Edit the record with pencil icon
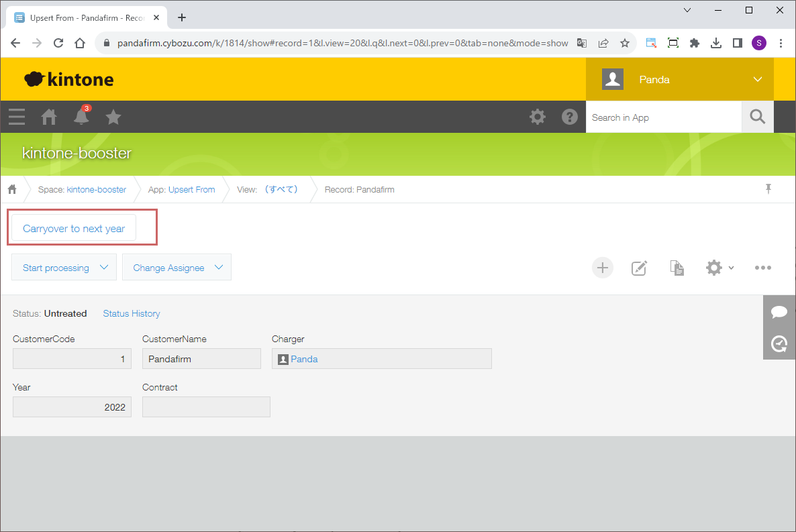This screenshot has width=796, height=532. coord(639,268)
